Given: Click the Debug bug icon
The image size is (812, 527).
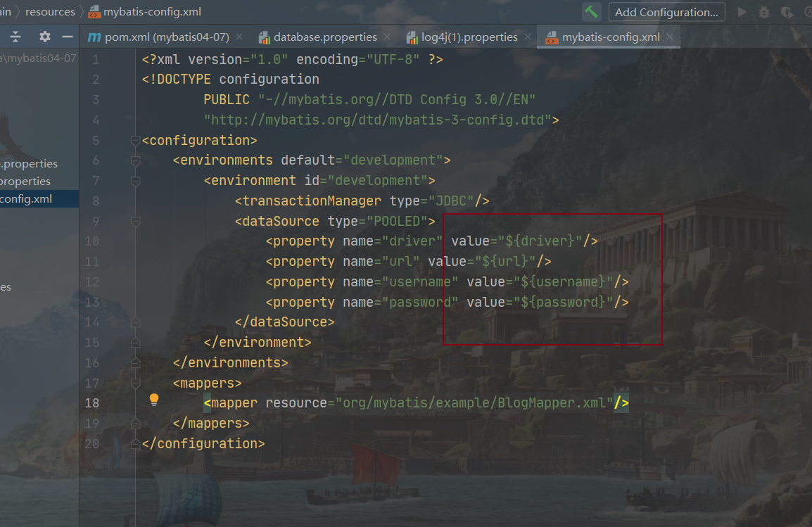Looking at the screenshot, I should 764,12.
